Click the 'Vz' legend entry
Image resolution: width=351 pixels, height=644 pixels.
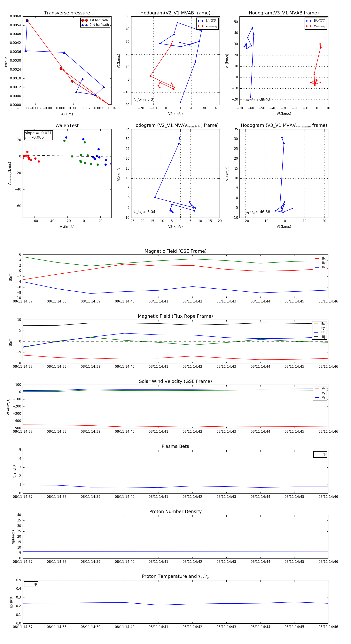click(x=320, y=397)
